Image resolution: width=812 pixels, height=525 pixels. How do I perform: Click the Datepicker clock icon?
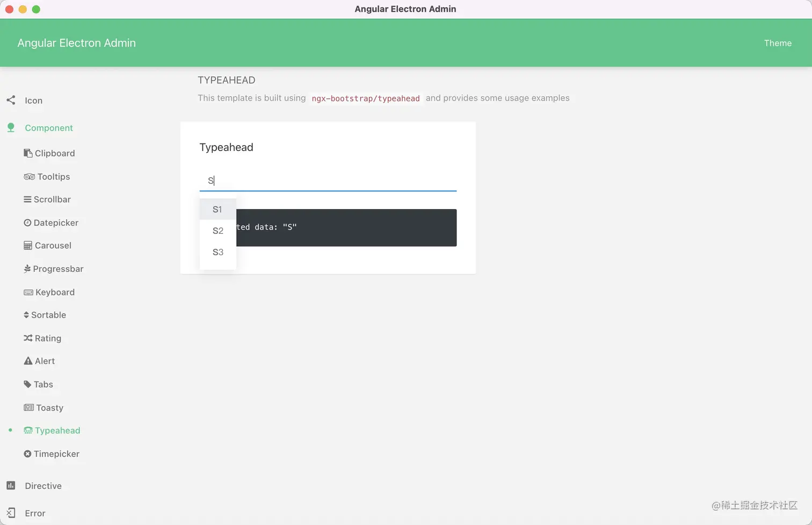27,222
